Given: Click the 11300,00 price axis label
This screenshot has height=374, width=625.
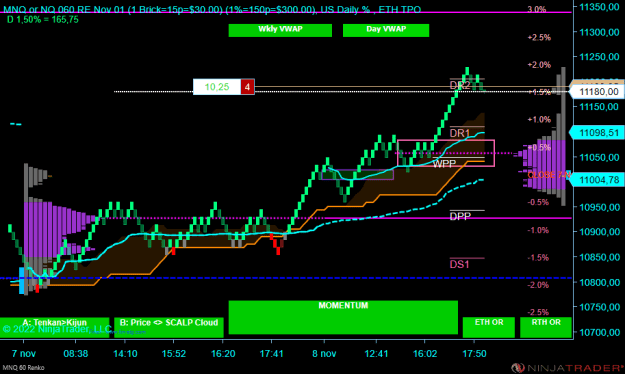Looking at the screenshot, I should point(599,32).
